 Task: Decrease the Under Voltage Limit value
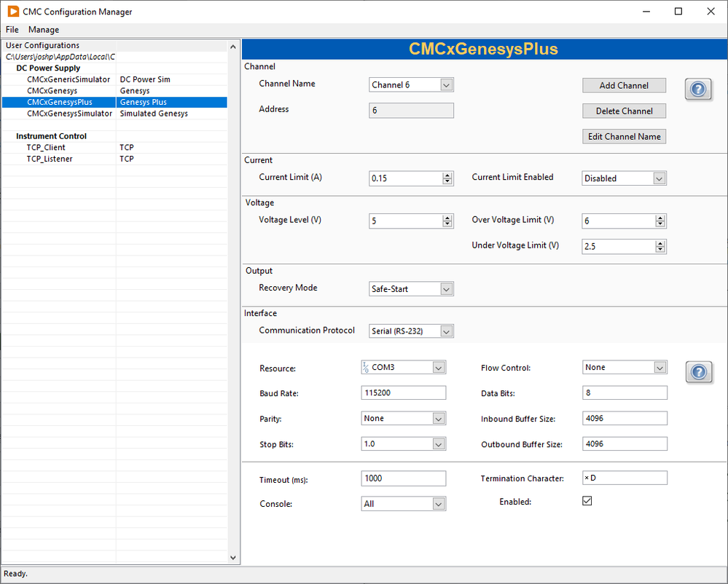click(x=660, y=250)
